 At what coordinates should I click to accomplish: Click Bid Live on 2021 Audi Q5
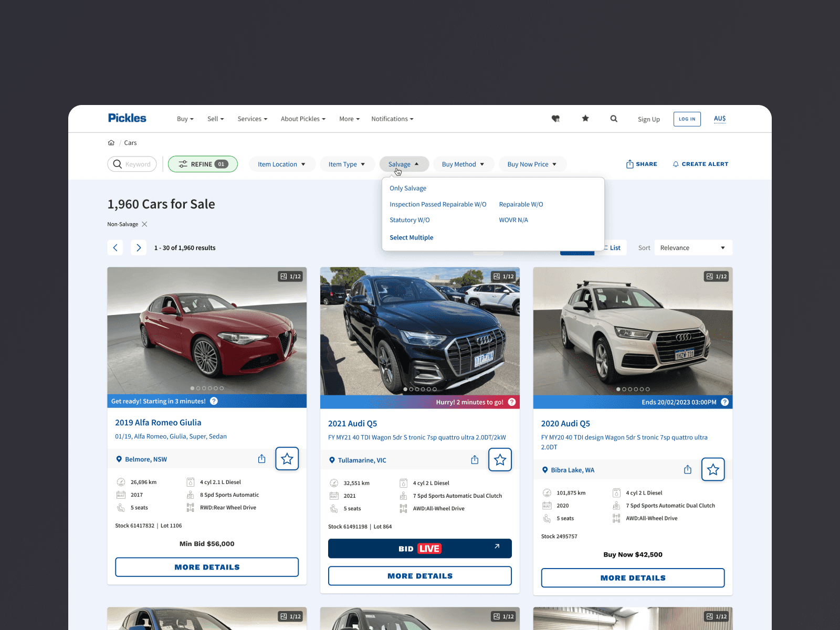pyautogui.click(x=420, y=549)
